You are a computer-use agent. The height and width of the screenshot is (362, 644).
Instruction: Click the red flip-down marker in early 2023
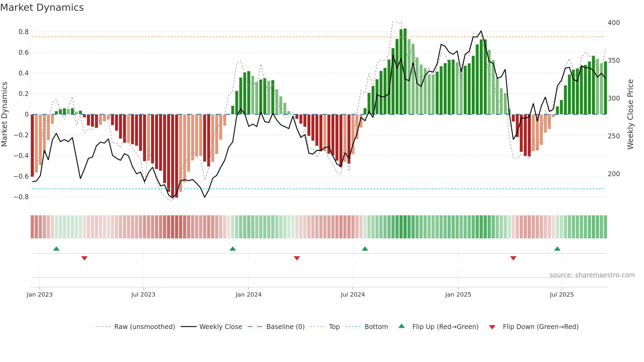pyautogui.click(x=84, y=258)
